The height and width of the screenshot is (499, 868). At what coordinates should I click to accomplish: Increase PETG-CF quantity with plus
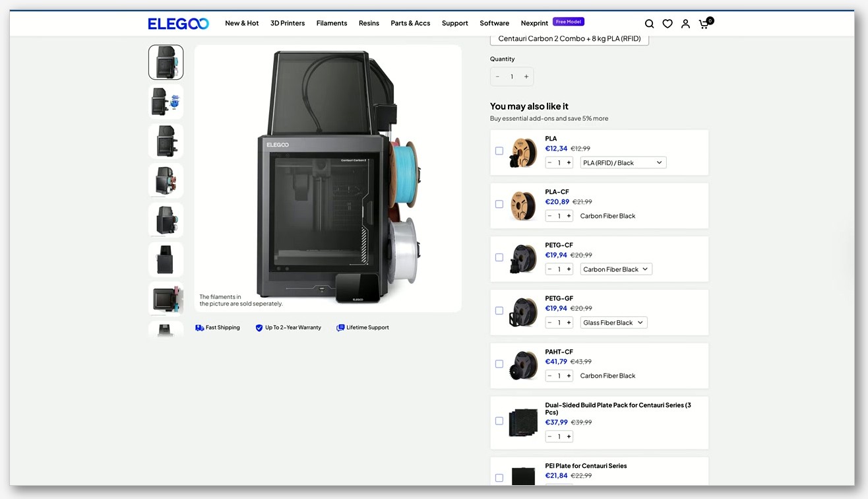point(569,269)
